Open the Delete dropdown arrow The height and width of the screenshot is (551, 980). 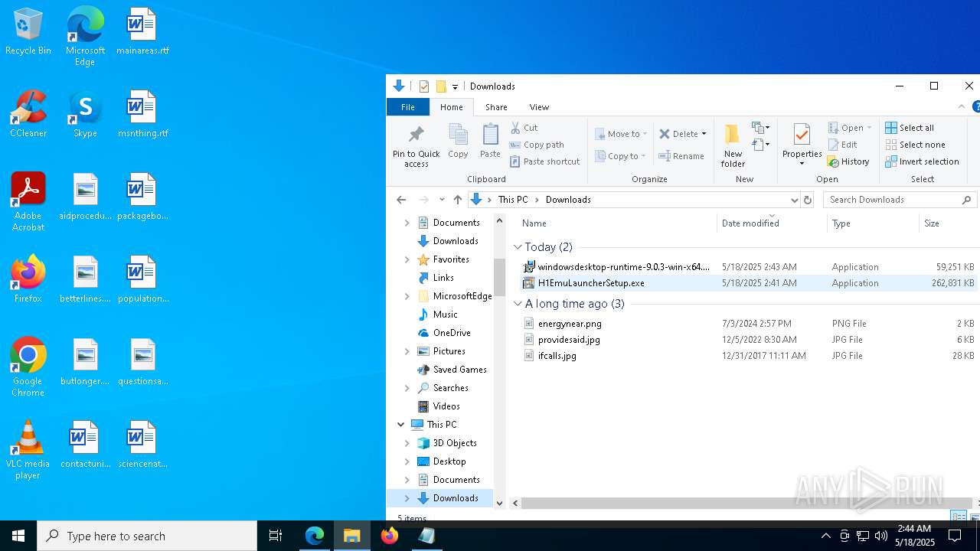click(704, 134)
